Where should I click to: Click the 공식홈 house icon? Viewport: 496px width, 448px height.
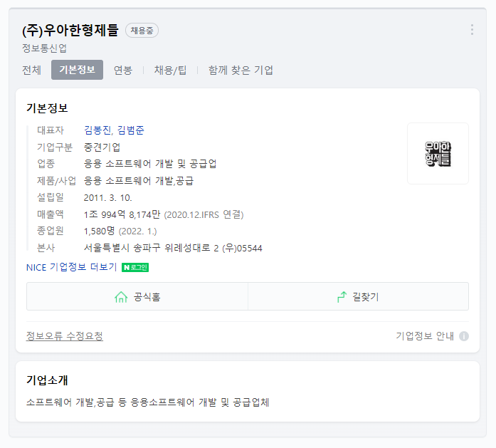(x=121, y=297)
